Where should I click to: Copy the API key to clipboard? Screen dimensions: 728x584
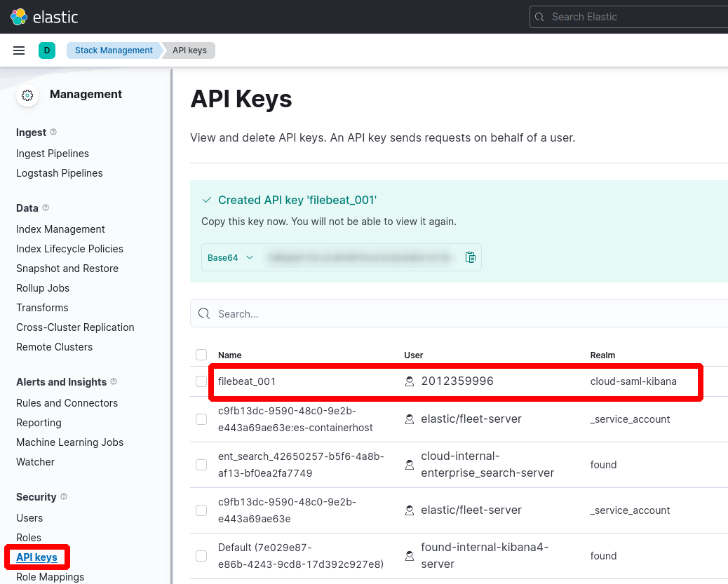coord(471,257)
